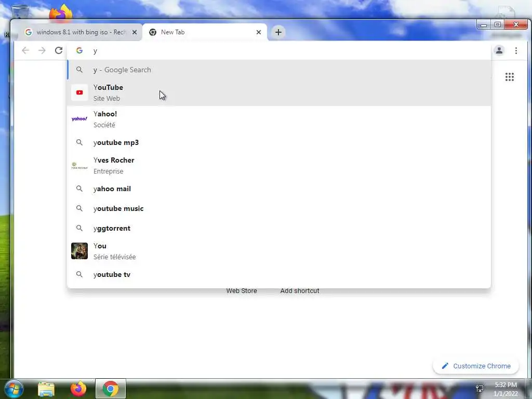Open the Google apps grid icon
This screenshot has height=399, width=532.
click(x=509, y=77)
